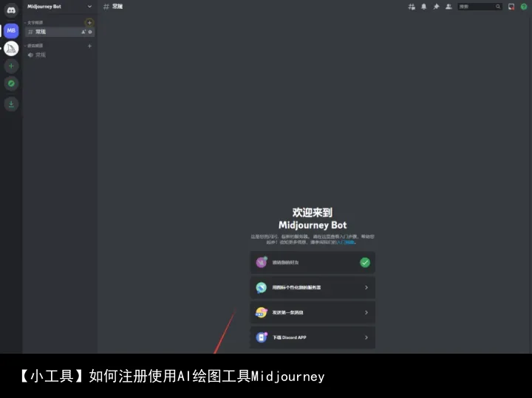
Task: Open the Midjourney Bot server dropdown menu
Action: click(x=89, y=7)
